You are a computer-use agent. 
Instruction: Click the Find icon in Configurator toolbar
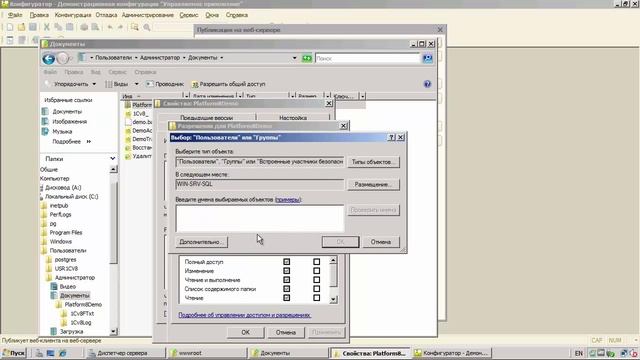[134, 27]
